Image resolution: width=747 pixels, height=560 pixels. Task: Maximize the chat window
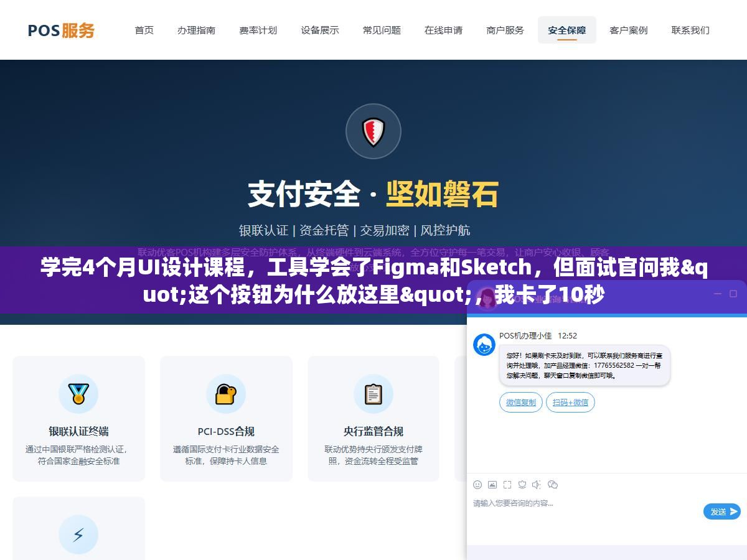(x=733, y=294)
